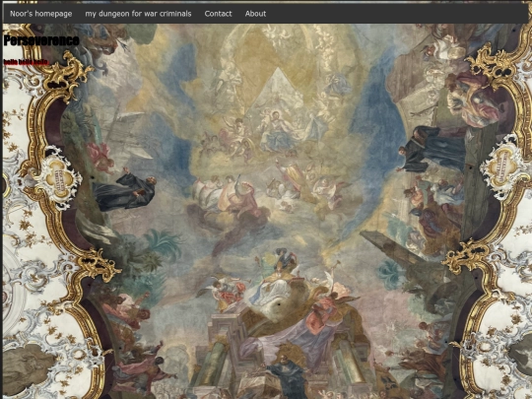Viewport: 532px width, 399px height.
Task: Go to my dungeon for war criminals
Action: point(138,14)
